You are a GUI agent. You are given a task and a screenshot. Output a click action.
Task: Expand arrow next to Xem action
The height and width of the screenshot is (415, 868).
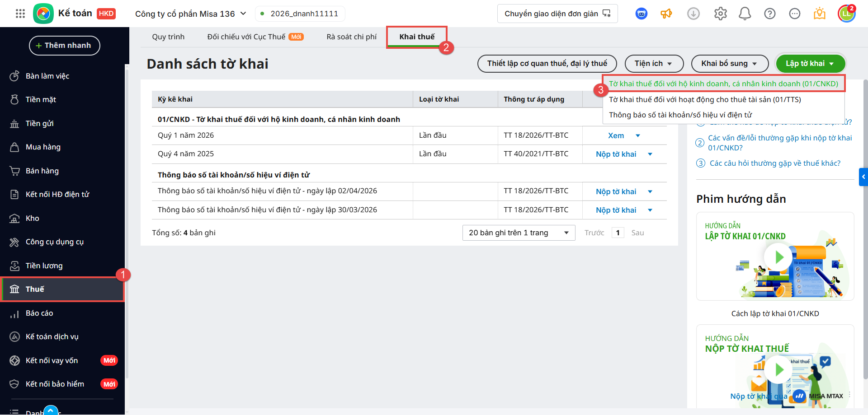(638, 135)
